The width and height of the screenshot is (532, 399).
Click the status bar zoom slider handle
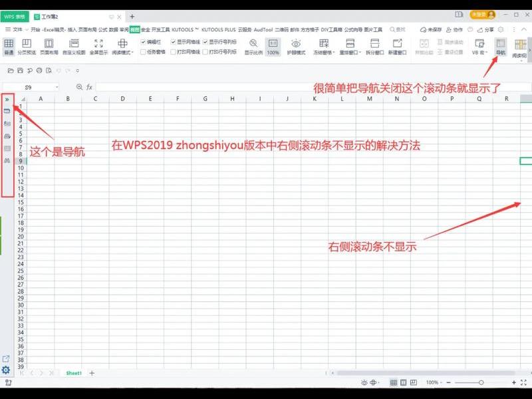481,382
